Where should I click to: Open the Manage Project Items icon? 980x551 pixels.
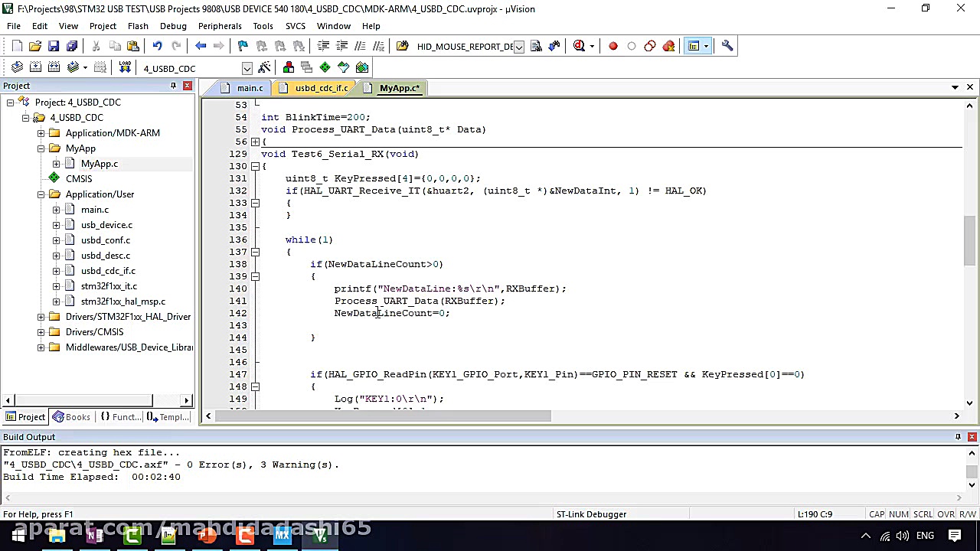pos(289,68)
